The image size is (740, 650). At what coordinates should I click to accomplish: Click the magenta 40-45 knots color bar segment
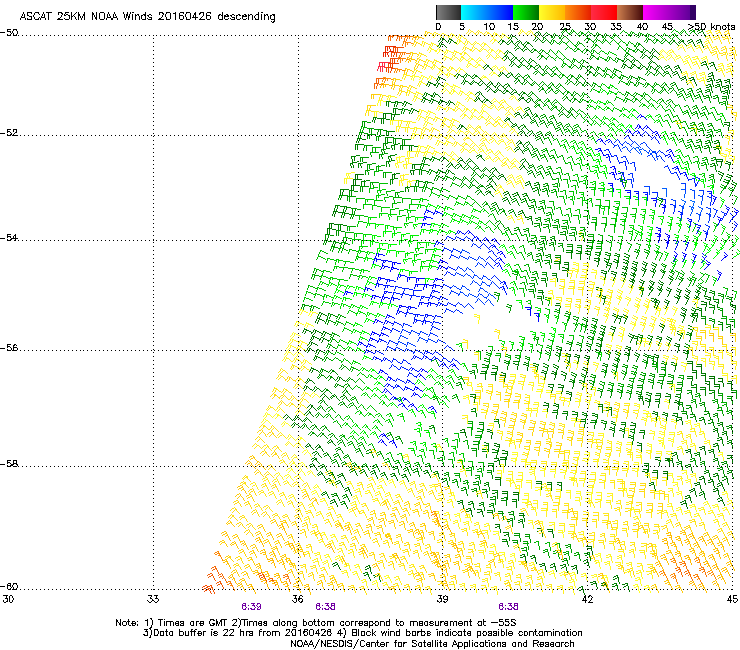click(x=656, y=12)
